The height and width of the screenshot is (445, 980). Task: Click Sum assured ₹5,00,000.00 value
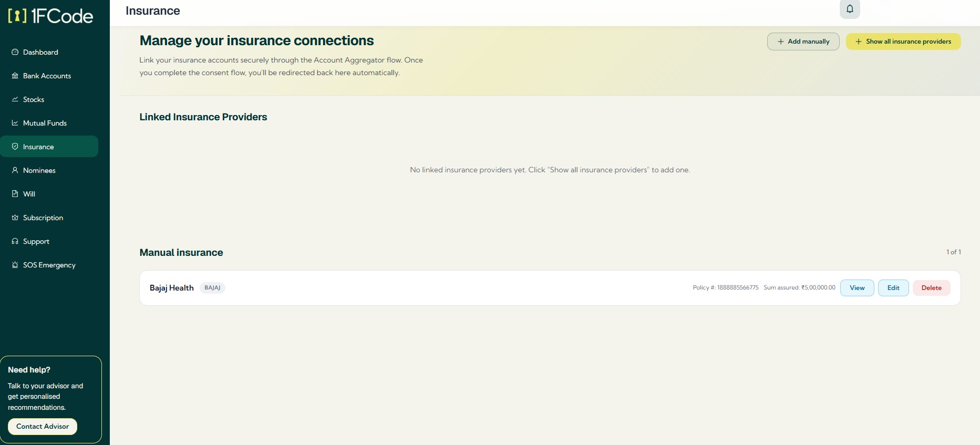pos(799,288)
